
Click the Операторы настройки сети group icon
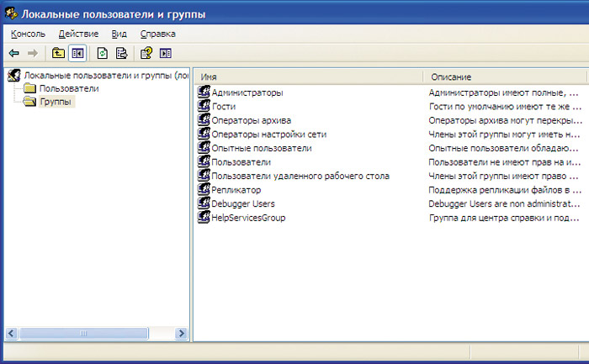pyautogui.click(x=204, y=134)
